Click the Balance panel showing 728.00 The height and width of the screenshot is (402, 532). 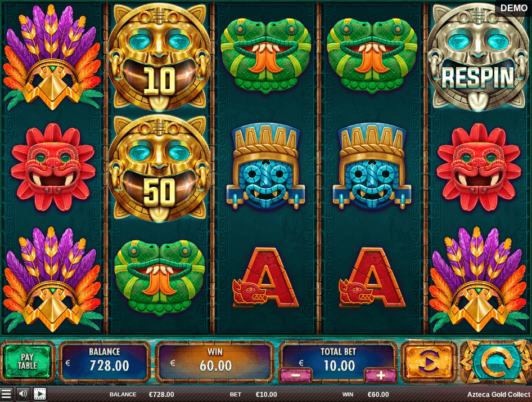(x=105, y=362)
